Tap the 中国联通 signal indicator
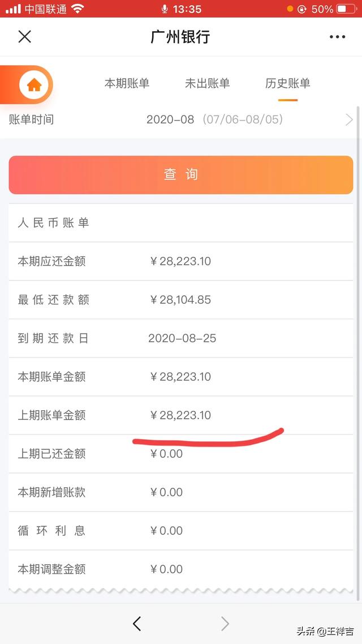This screenshot has width=362, height=644. click(41, 8)
